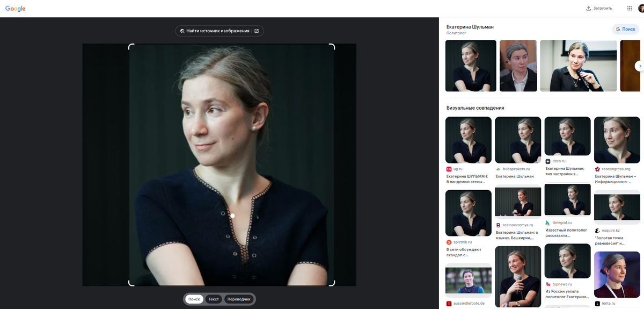Image resolution: width=644 pixels, height=309 pixels.
Task: Switch to the Поиск mode tab
Action: (x=194, y=299)
